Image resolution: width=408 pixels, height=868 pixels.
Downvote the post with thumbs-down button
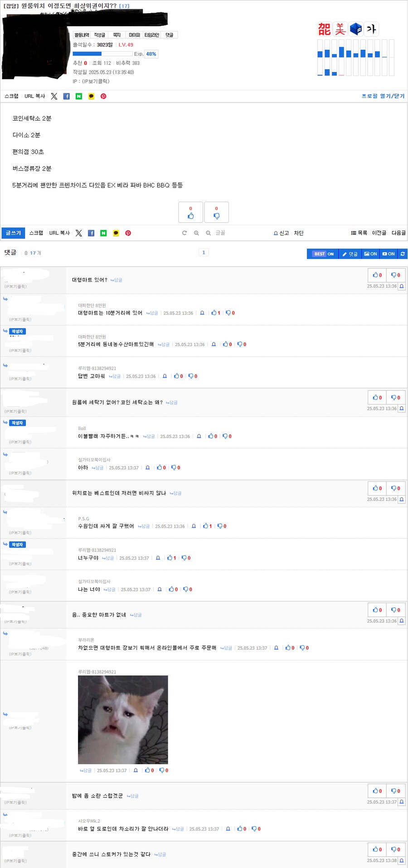tap(217, 212)
